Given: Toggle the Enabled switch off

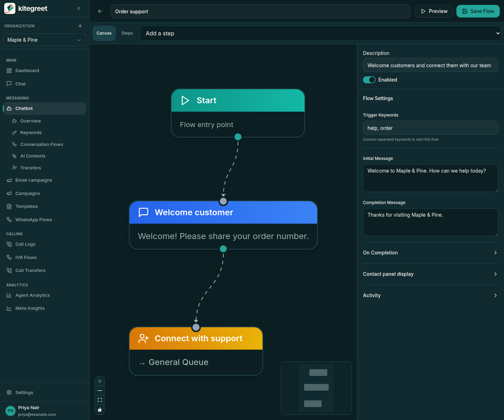Looking at the screenshot, I should [369, 80].
